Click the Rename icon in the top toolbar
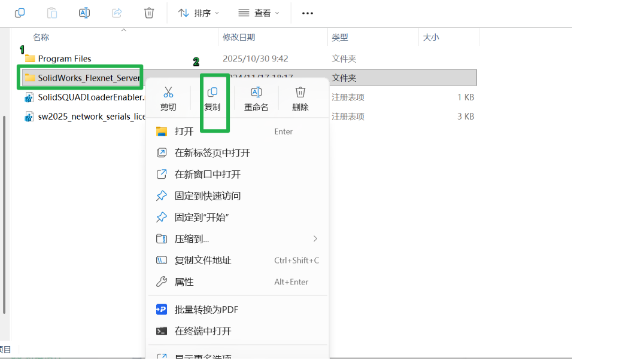This screenshot has height=364, width=638. point(84,13)
